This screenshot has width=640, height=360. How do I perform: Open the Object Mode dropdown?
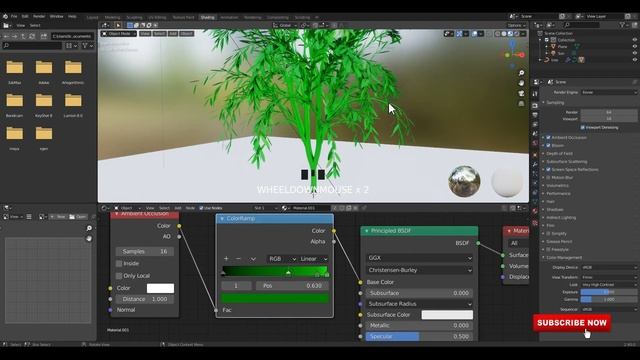coord(119,33)
